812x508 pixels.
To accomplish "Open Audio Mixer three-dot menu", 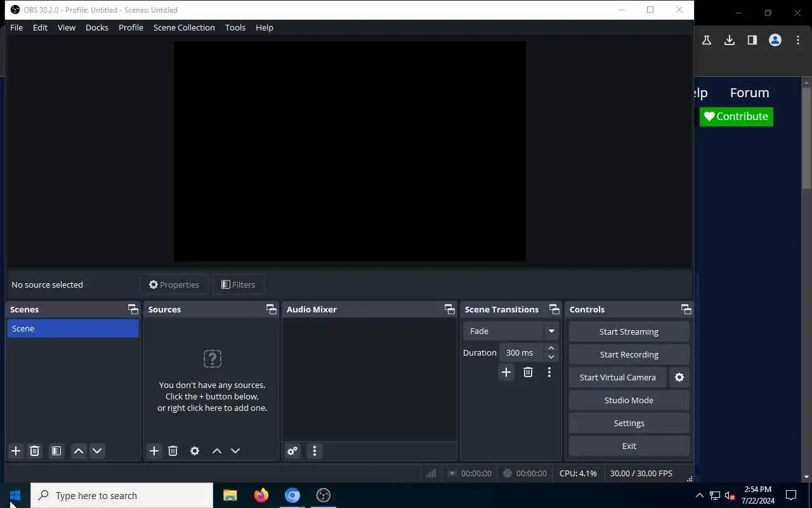I will [315, 451].
